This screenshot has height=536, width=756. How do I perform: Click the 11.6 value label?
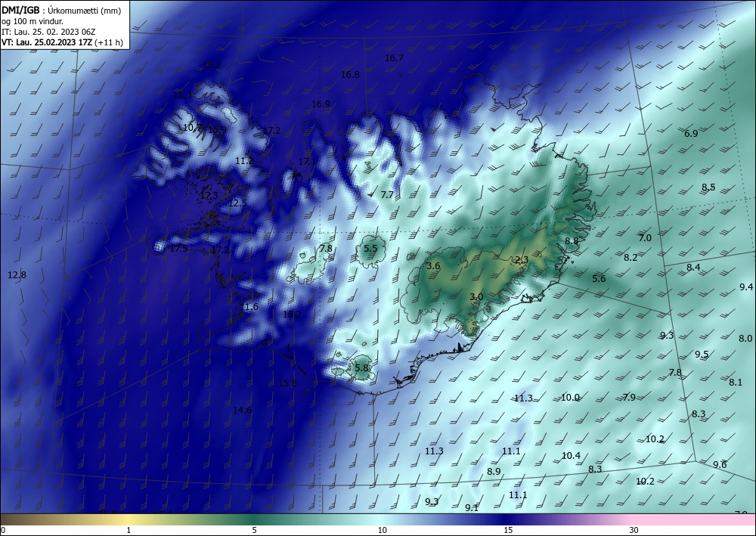249,307
